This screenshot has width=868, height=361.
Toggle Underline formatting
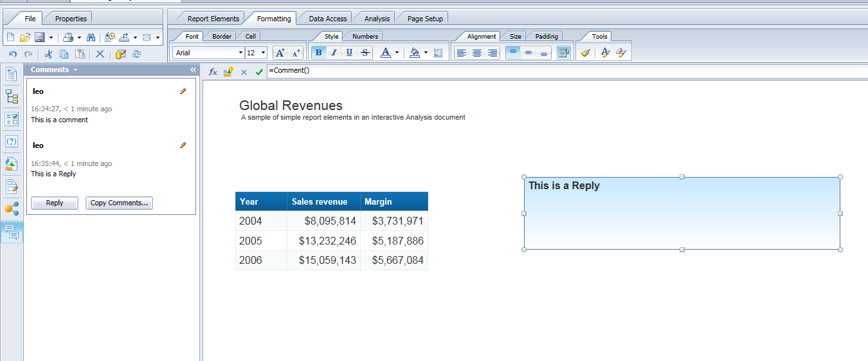pyautogui.click(x=349, y=53)
